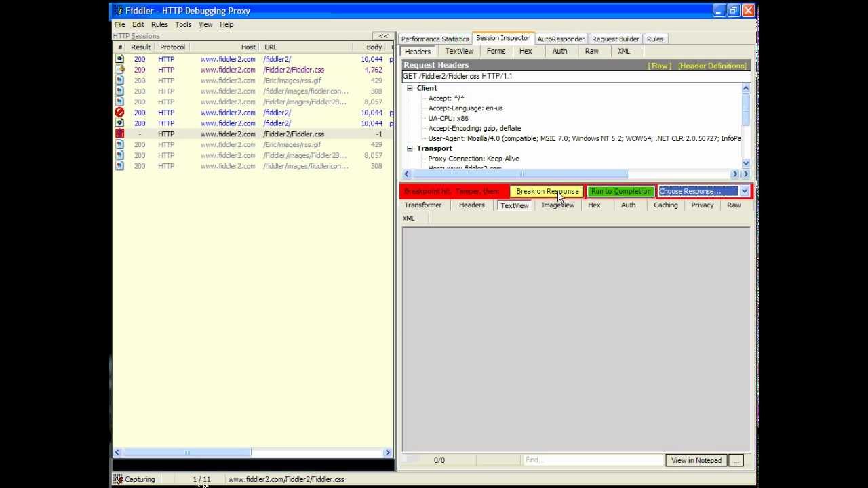Sort sessions by the Body column header

[370, 47]
